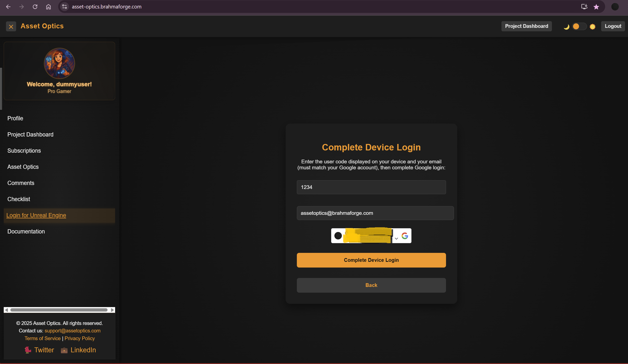Toggle the bookmark star in address bar

coord(596,7)
